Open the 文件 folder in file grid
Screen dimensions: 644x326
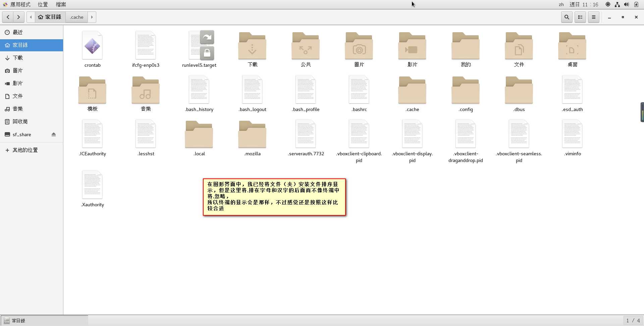[x=519, y=46]
